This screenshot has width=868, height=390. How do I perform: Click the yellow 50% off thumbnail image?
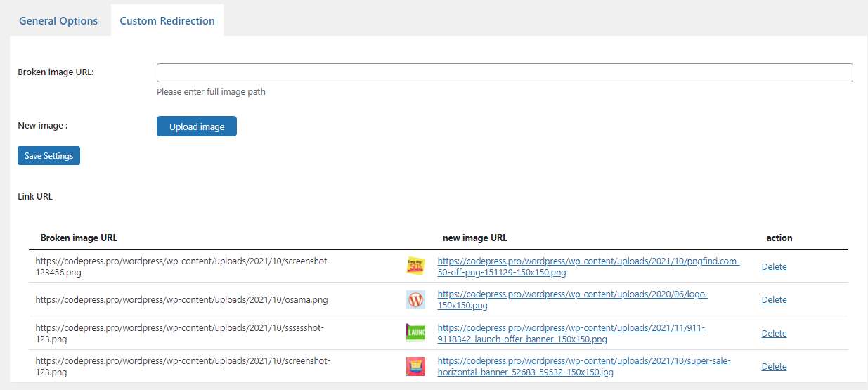click(415, 266)
